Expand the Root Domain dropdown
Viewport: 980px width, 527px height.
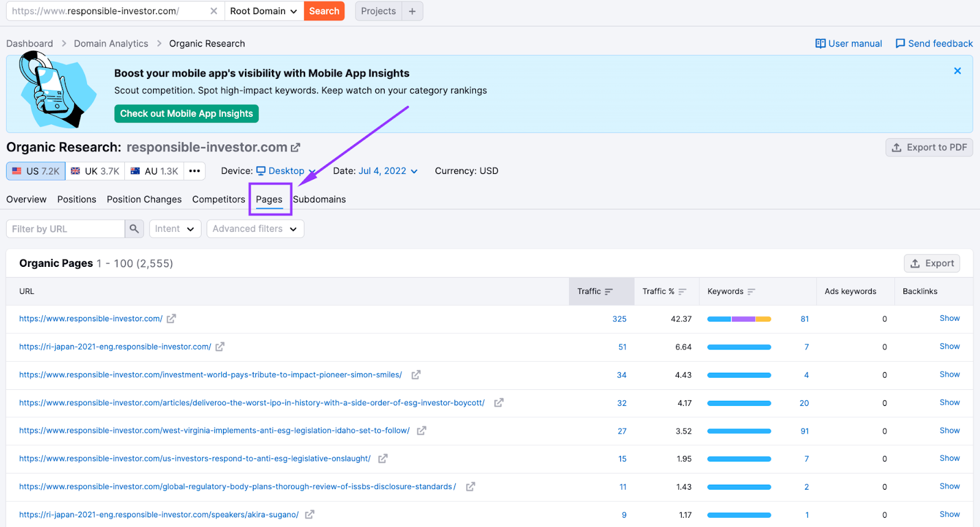click(x=263, y=11)
